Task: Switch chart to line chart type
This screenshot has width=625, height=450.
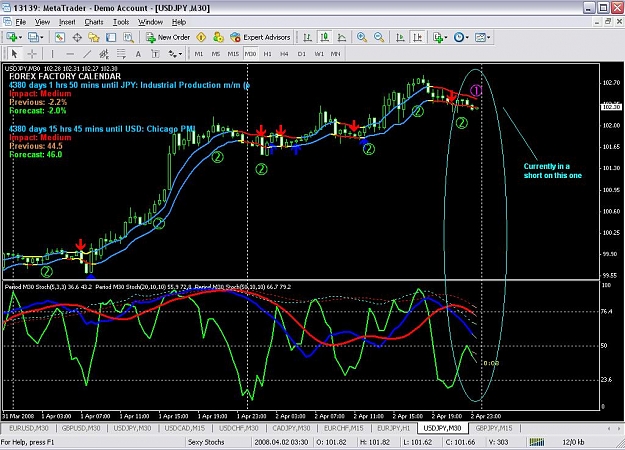Action: click(x=342, y=37)
